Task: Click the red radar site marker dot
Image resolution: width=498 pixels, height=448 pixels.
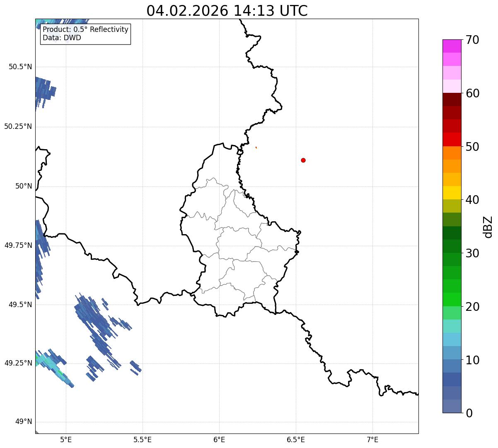Action: tap(303, 160)
